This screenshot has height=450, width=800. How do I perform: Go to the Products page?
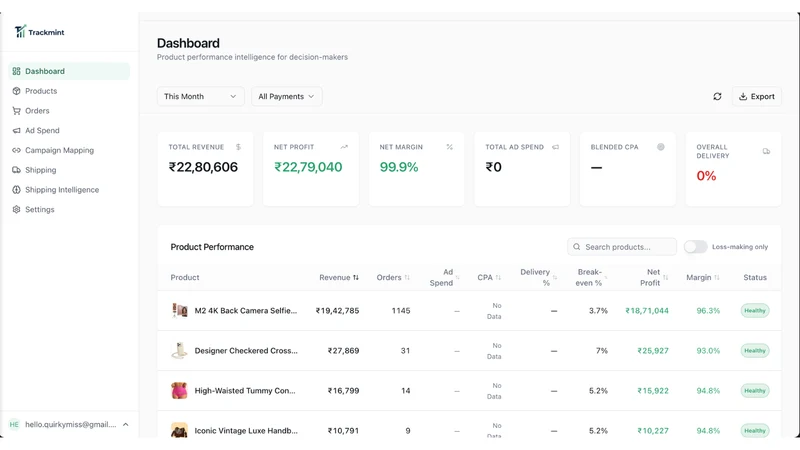click(69, 91)
